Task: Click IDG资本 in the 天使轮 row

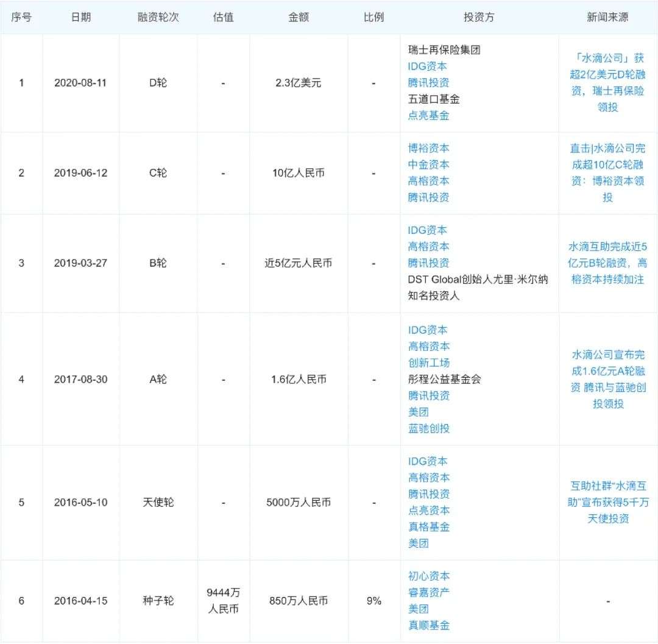Action: tap(427, 461)
